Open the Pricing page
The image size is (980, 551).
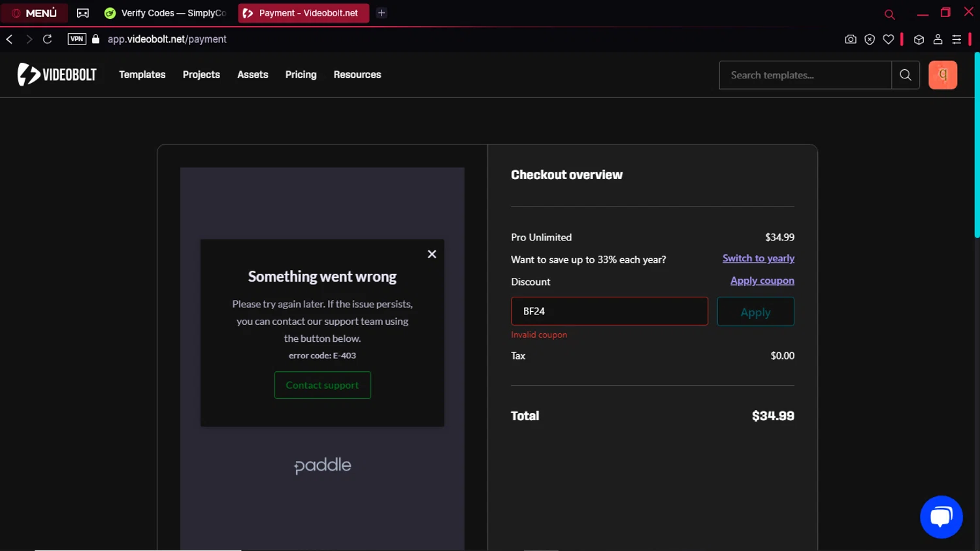301,75
